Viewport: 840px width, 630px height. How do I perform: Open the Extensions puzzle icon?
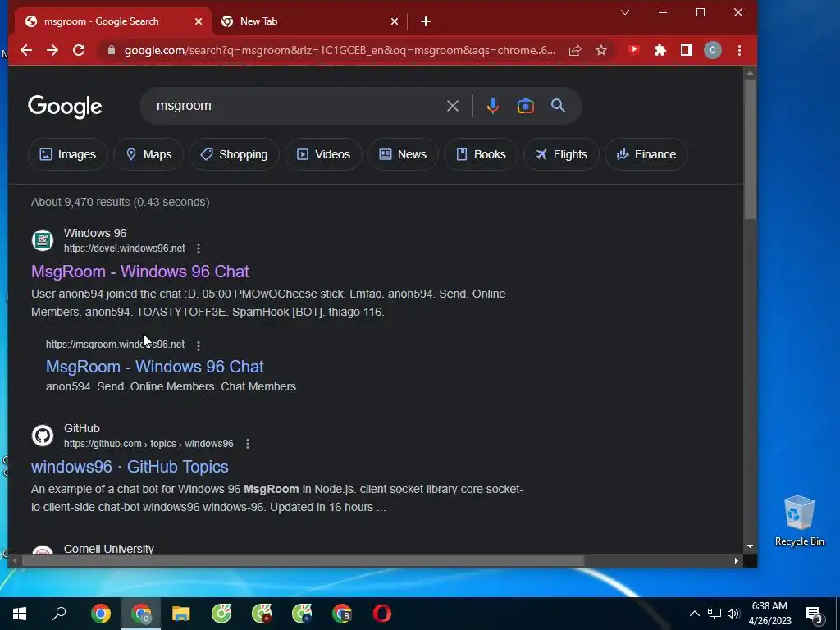click(660, 50)
